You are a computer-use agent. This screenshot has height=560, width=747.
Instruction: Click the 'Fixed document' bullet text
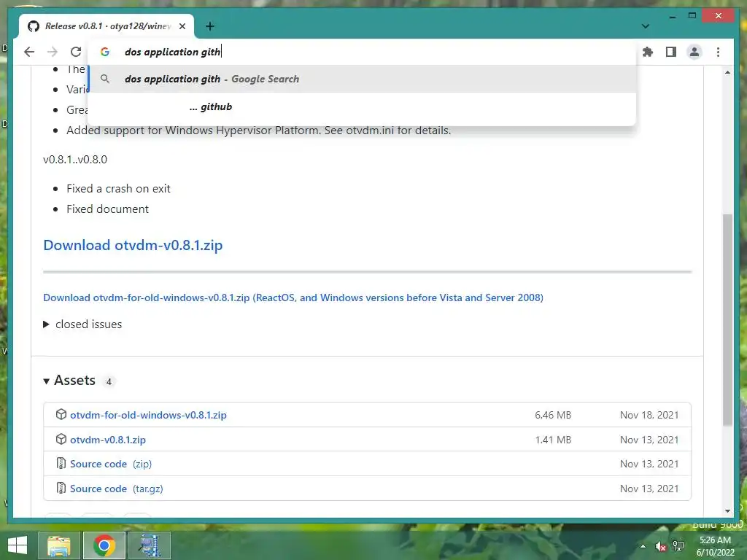click(x=108, y=209)
